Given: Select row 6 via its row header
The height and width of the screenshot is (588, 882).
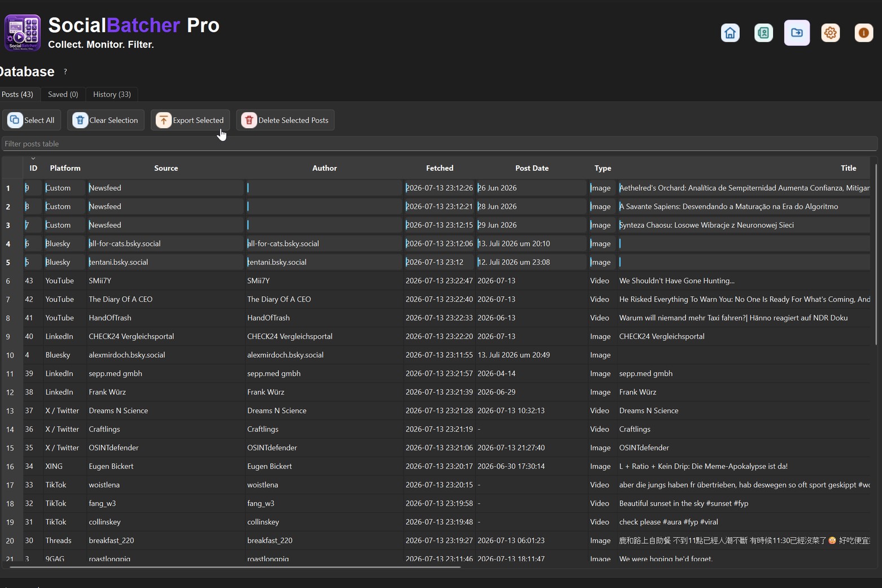Looking at the screenshot, I should [x=8, y=281].
